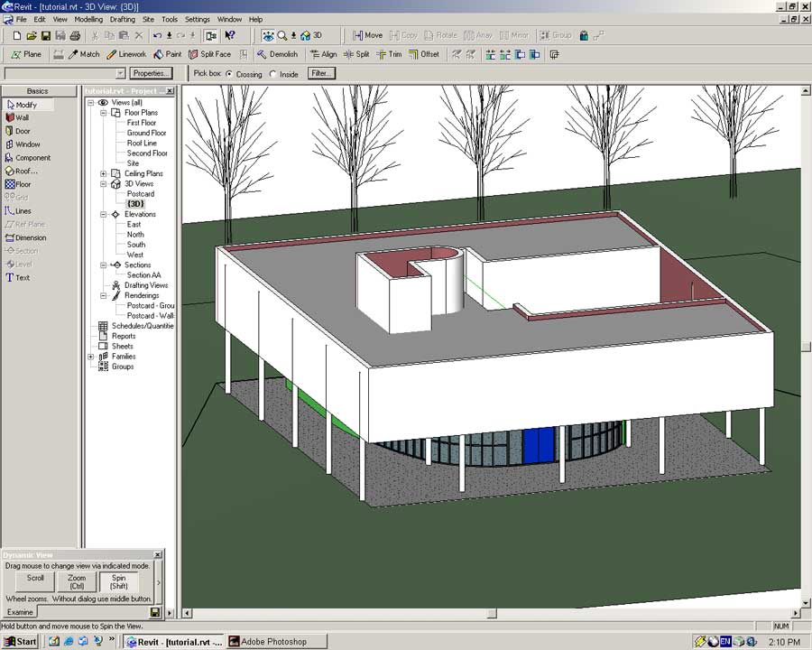Select the Floor tool in Basics
The width and height of the screenshot is (812, 650).
pyautogui.click(x=18, y=184)
